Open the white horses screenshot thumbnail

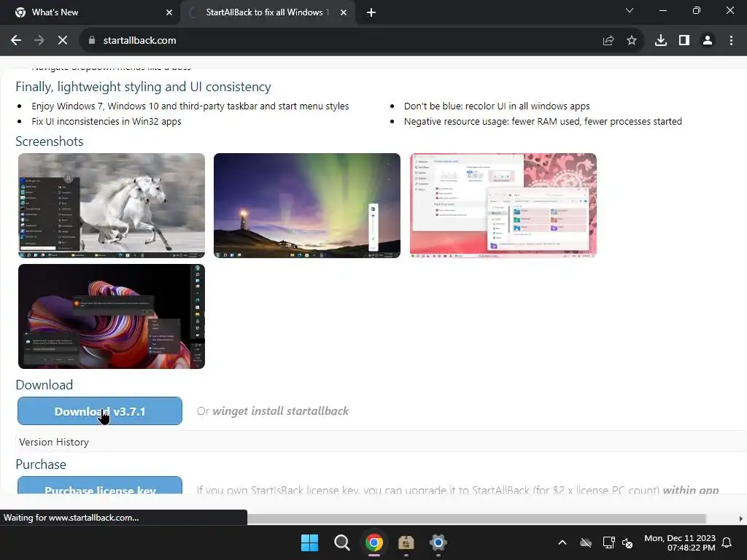coord(112,206)
